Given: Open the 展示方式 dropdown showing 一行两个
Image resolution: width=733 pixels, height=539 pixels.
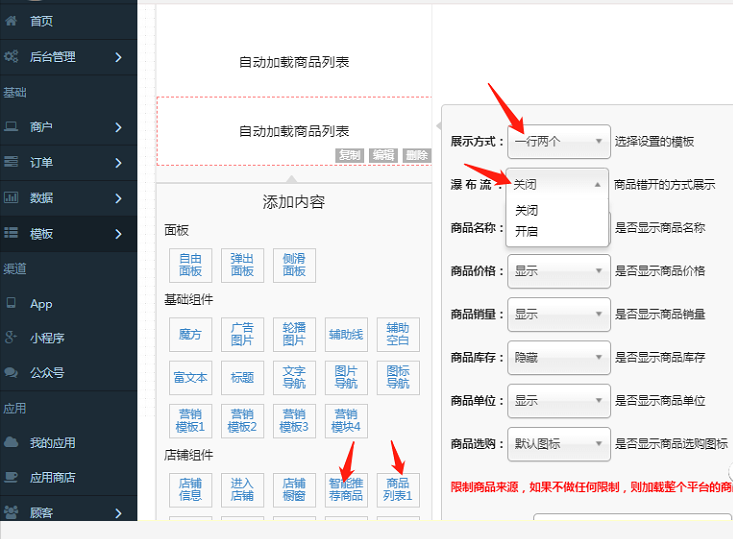Looking at the screenshot, I should click(x=558, y=142).
